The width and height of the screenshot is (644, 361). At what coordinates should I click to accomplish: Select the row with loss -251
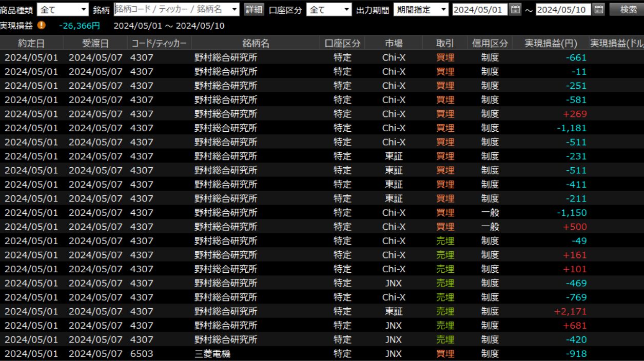tap(322, 86)
